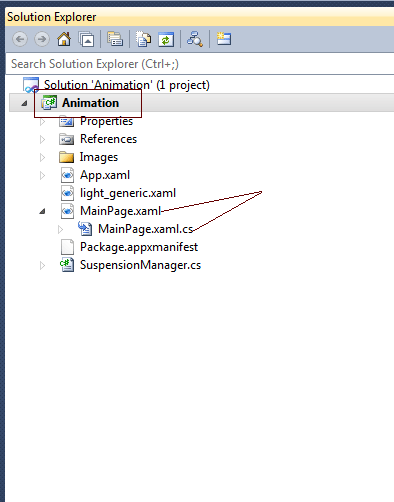The height and width of the screenshot is (502, 394).
Task: Expand the Images folder arrow
Action: [42, 157]
